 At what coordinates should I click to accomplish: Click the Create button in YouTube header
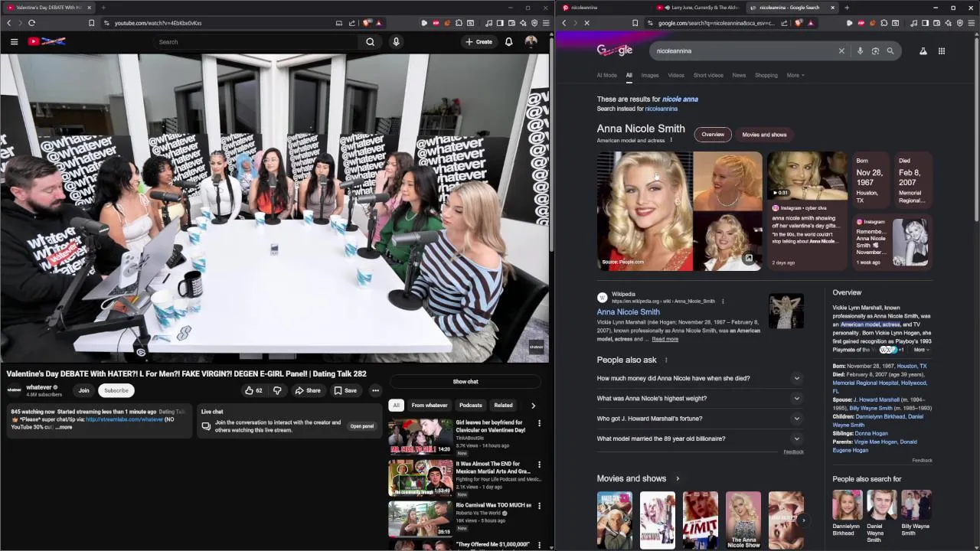pyautogui.click(x=479, y=42)
